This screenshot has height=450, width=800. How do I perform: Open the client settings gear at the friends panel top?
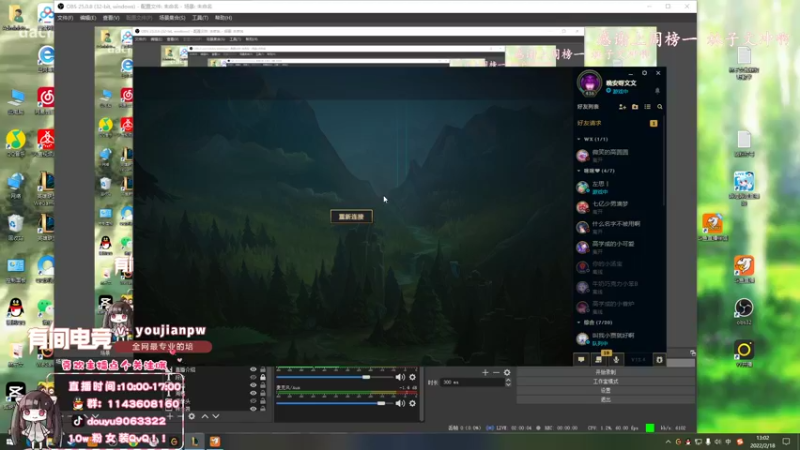coord(644,73)
